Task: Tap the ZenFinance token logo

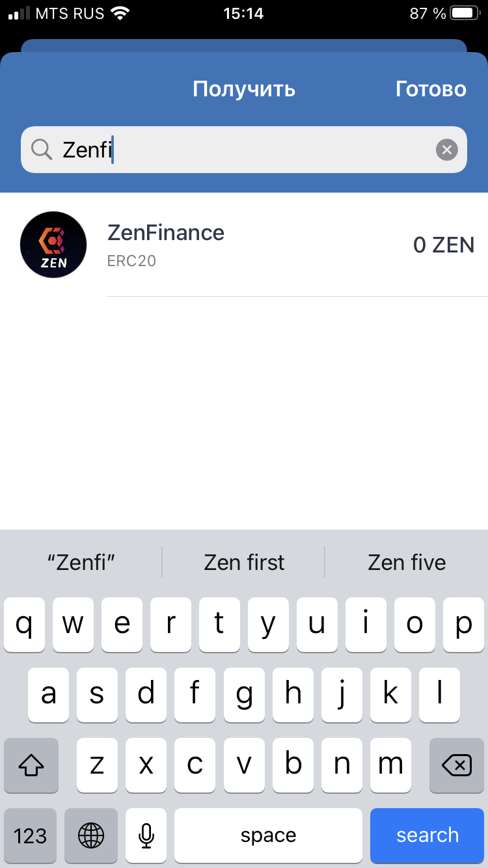Action: 53,245
